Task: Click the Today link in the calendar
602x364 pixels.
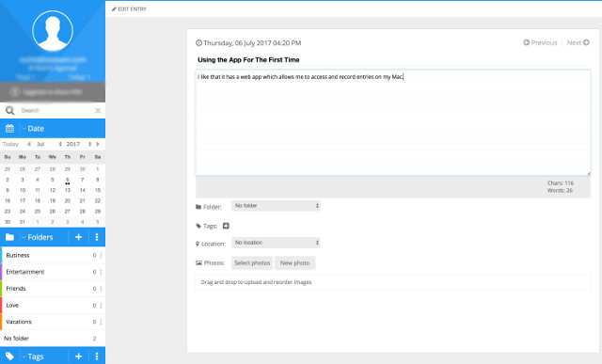Action: click(x=10, y=144)
